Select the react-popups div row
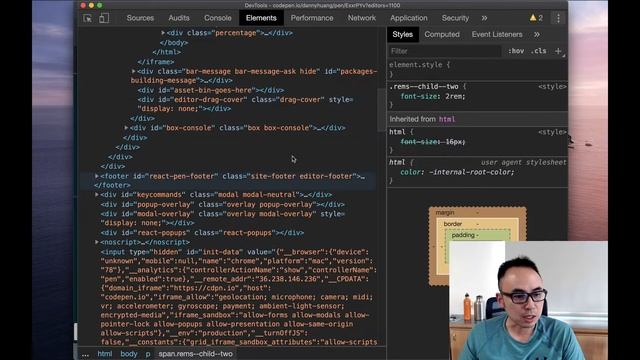 click(x=202, y=233)
